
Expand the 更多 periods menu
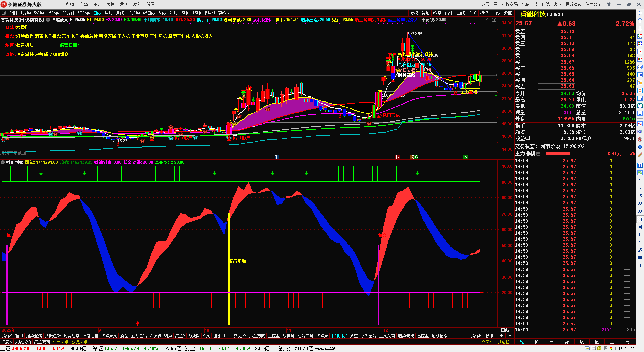pyautogui.click(x=224, y=13)
